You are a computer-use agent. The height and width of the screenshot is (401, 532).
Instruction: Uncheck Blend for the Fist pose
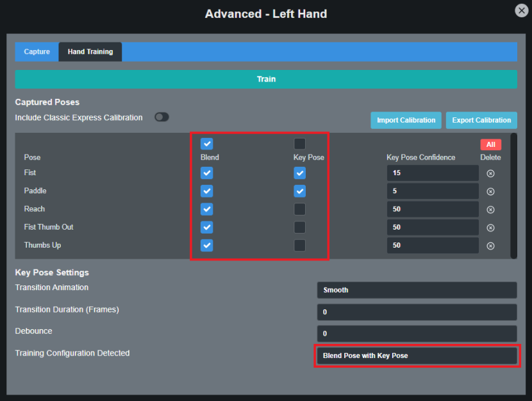point(206,173)
